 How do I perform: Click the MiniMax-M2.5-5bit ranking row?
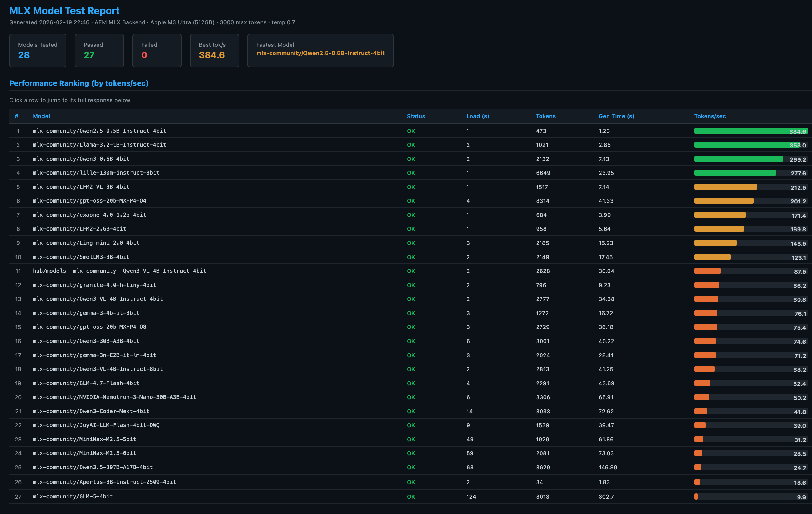202,439
